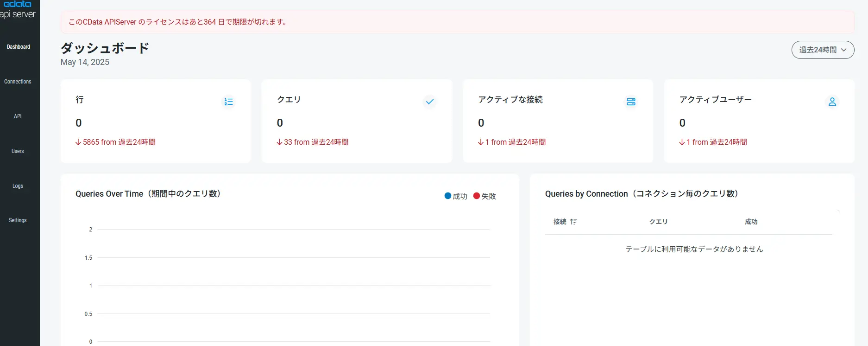
Task: Toggle the 失敗 red legend series
Action: pos(484,196)
